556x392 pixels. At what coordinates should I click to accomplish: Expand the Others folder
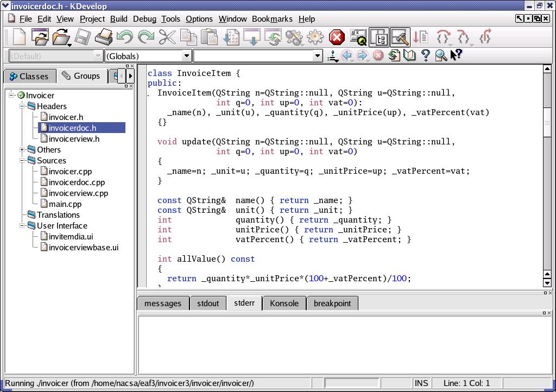pos(22,149)
